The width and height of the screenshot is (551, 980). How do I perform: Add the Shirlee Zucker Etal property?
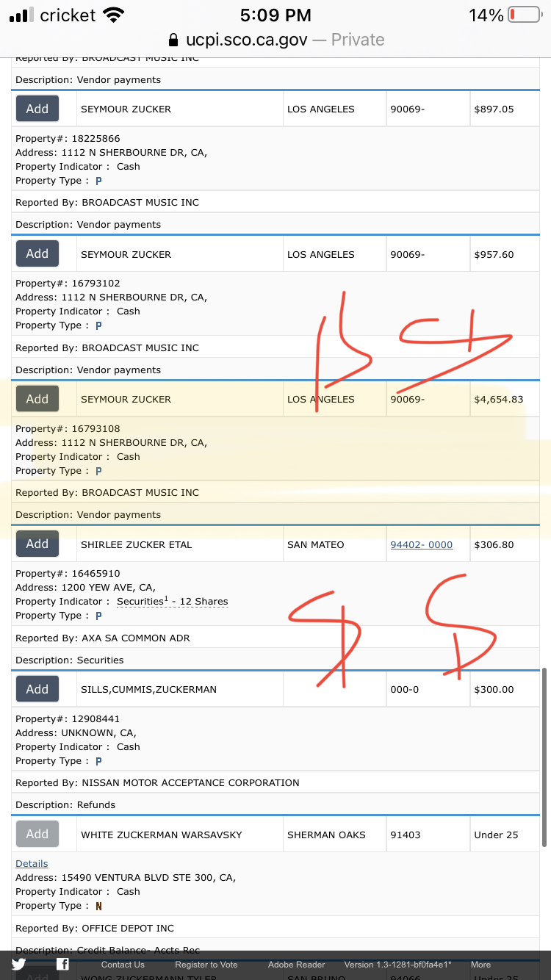(x=37, y=544)
